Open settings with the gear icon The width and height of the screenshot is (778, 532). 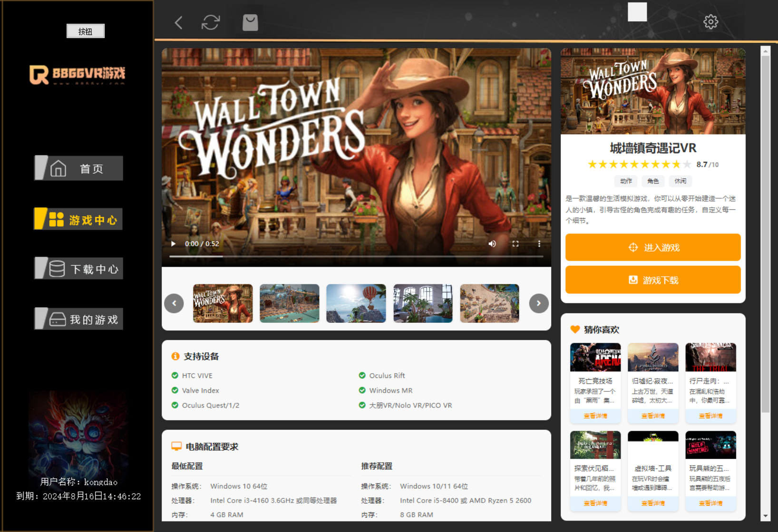point(711,22)
